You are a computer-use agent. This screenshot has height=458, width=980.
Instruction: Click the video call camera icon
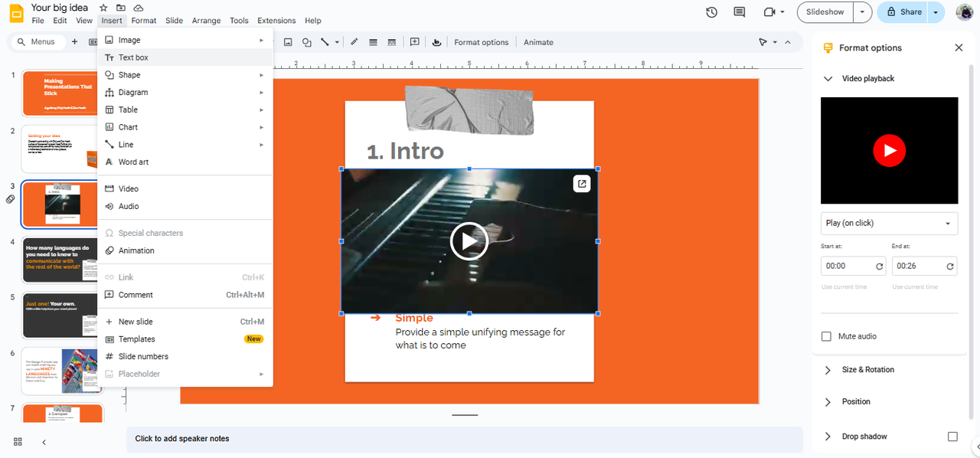(x=769, y=12)
